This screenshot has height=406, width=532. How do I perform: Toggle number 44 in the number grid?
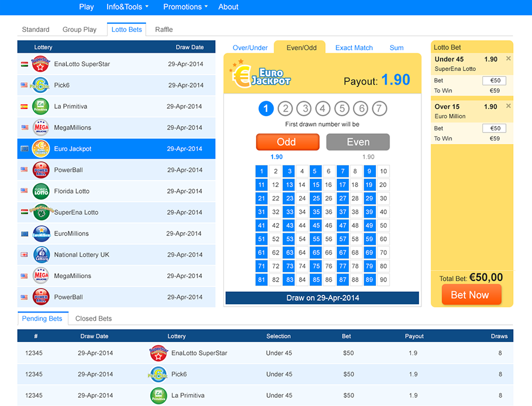click(x=302, y=225)
